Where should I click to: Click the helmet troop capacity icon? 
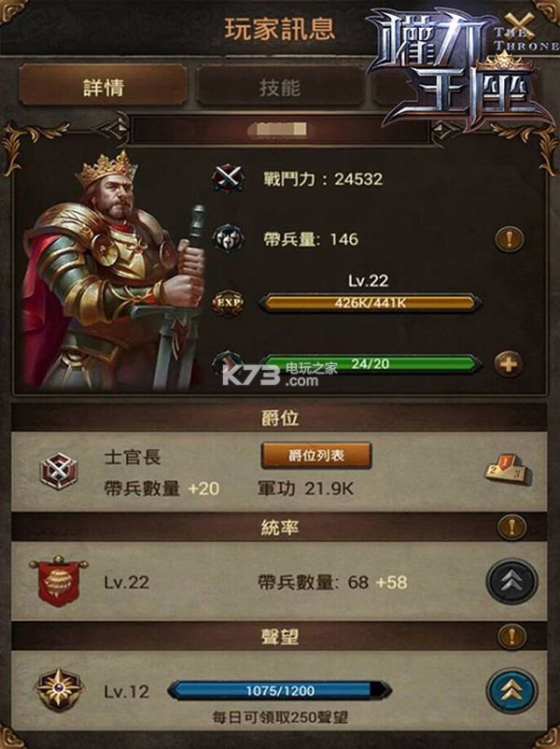[x=228, y=238]
